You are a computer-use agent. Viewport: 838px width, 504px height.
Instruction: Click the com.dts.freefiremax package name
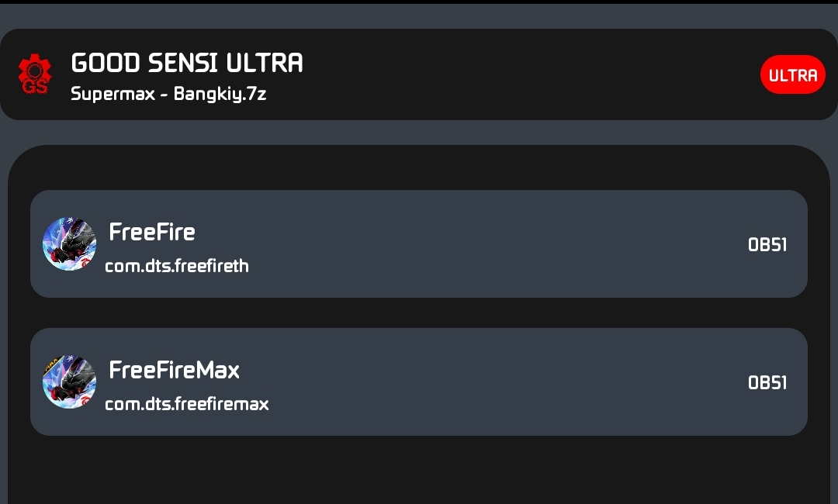(187, 404)
